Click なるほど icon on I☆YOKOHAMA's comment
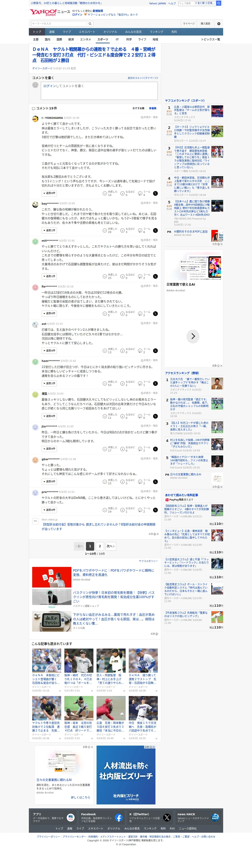This screenshot has height=868, width=252. tap(122, 193)
